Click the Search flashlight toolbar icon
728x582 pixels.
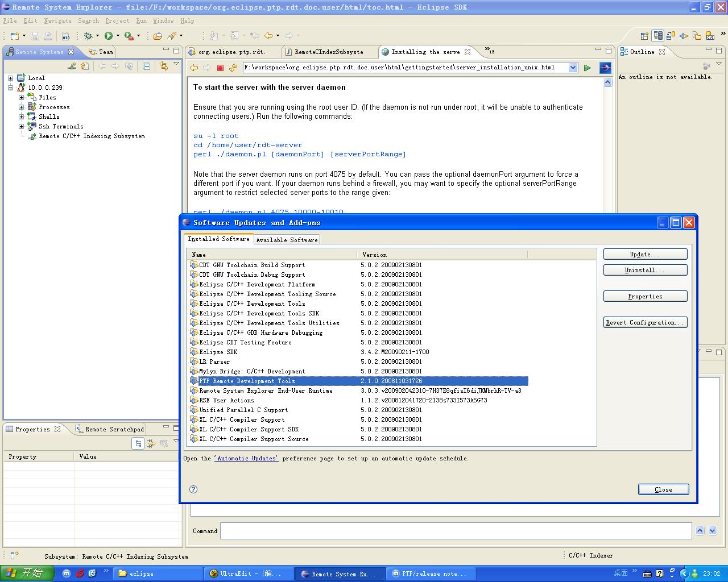point(172,36)
